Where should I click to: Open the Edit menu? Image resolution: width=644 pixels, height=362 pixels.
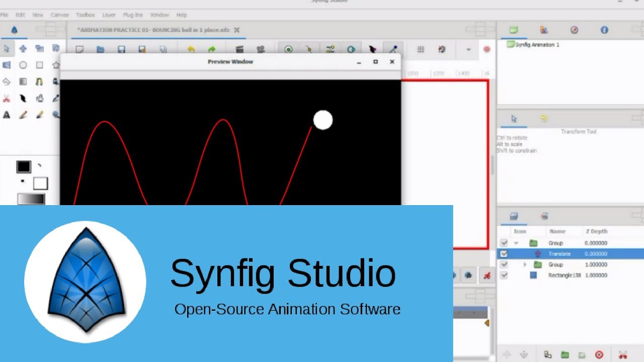tap(20, 15)
